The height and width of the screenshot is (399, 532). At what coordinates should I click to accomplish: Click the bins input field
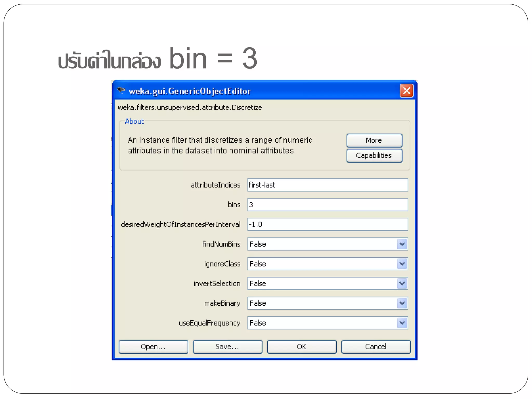click(x=328, y=205)
